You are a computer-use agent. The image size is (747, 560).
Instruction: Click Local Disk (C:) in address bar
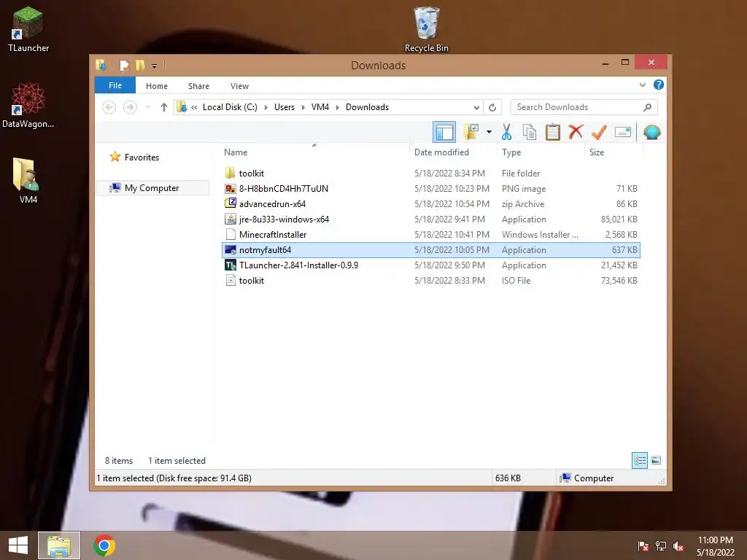230,107
